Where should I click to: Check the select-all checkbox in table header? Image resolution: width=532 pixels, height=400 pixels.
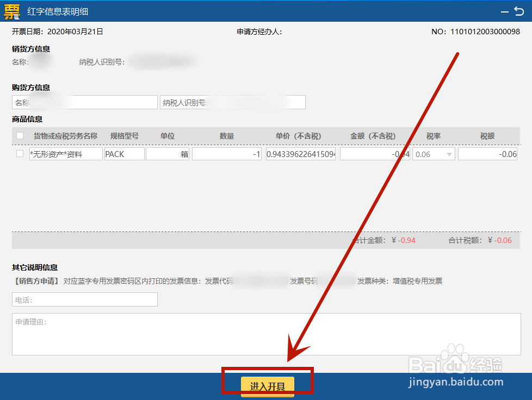coord(19,135)
